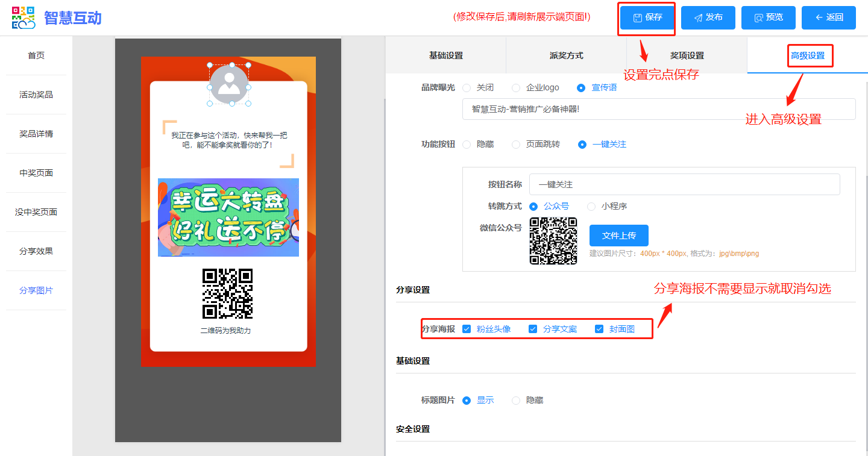Click the 保存 save button

click(x=647, y=18)
